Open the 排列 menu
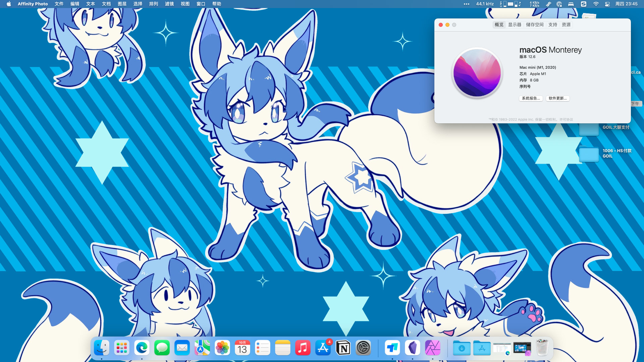The image size is (644, 362). click(x=154, y=4)
